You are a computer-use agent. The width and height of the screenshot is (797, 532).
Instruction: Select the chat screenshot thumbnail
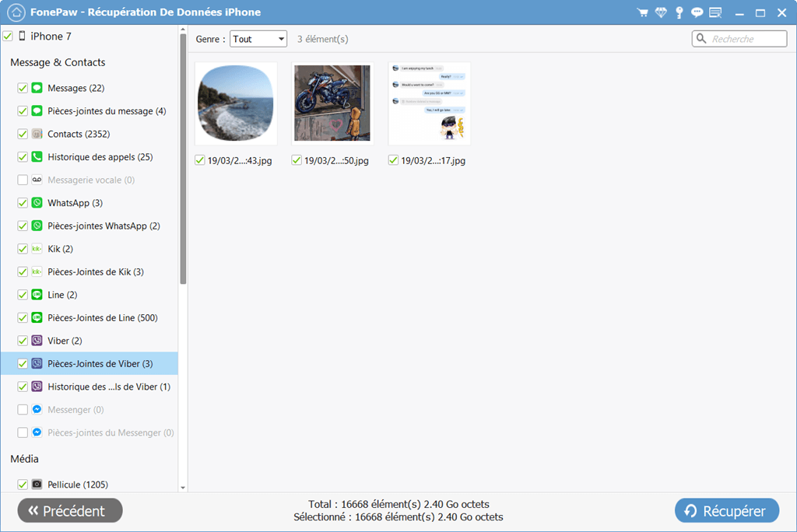point(430,103)
